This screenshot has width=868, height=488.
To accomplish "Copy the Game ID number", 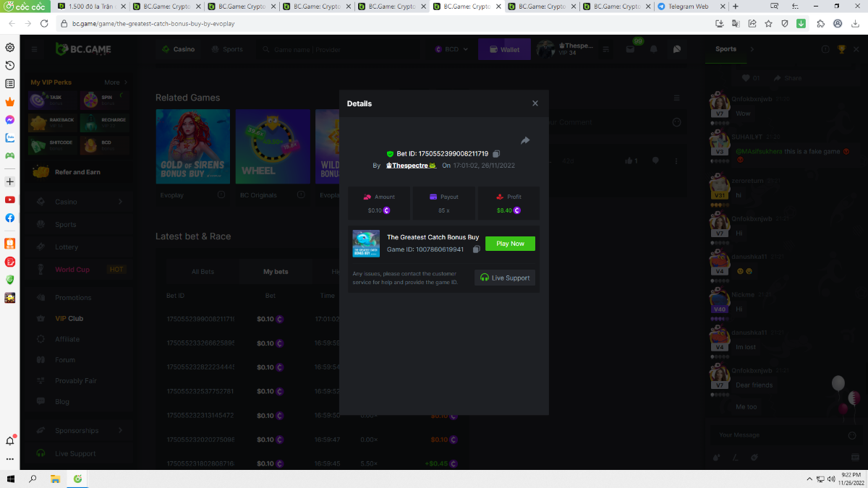I will (x=476, y=249).
